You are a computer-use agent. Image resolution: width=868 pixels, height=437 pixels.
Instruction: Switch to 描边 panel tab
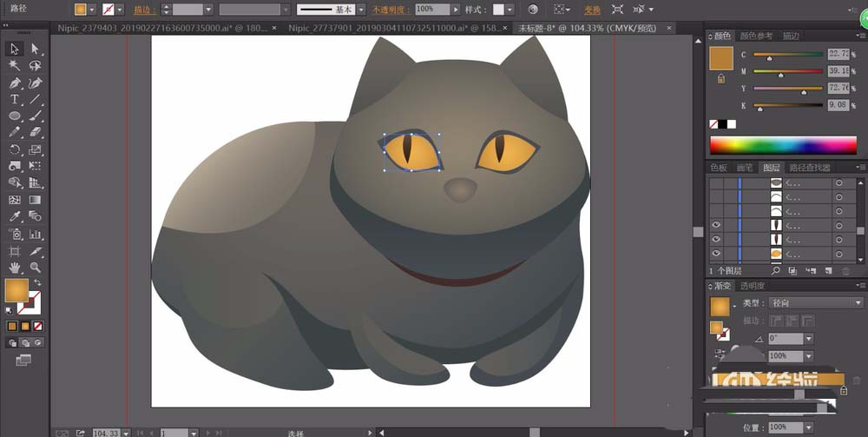coord(791,36)
